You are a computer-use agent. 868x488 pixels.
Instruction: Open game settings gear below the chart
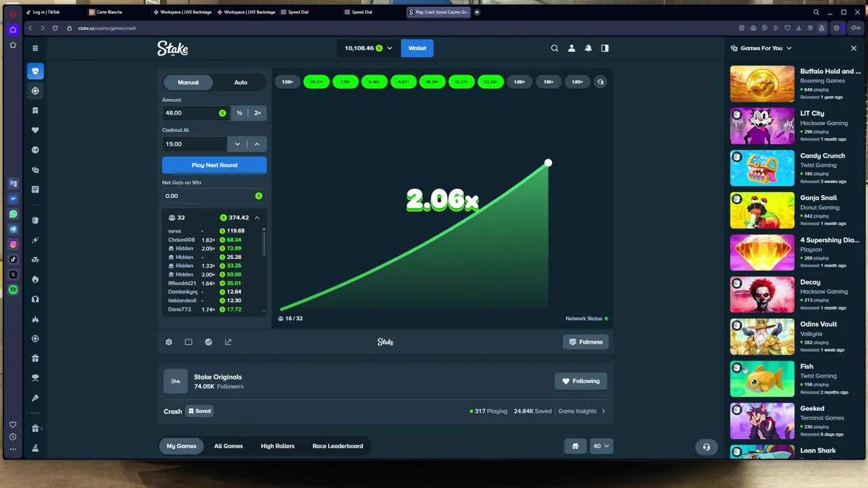[x=169, y=342]
